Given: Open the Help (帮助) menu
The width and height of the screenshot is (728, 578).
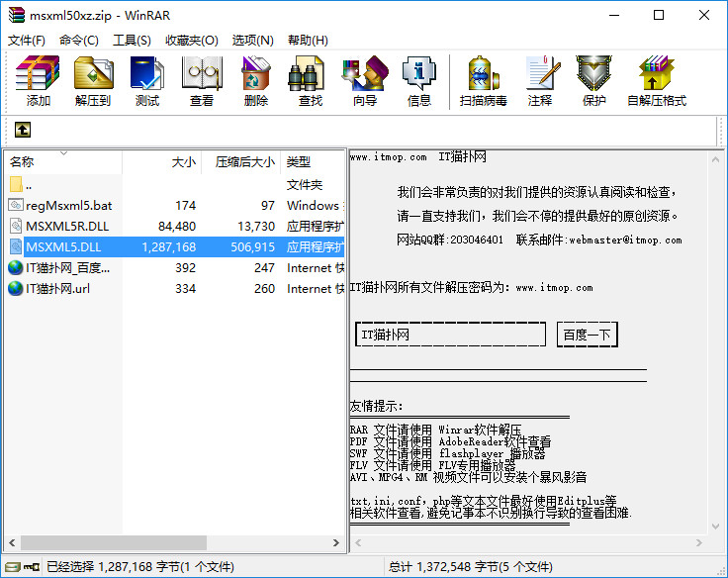Looking at the screenshot, I should (308, 41).
